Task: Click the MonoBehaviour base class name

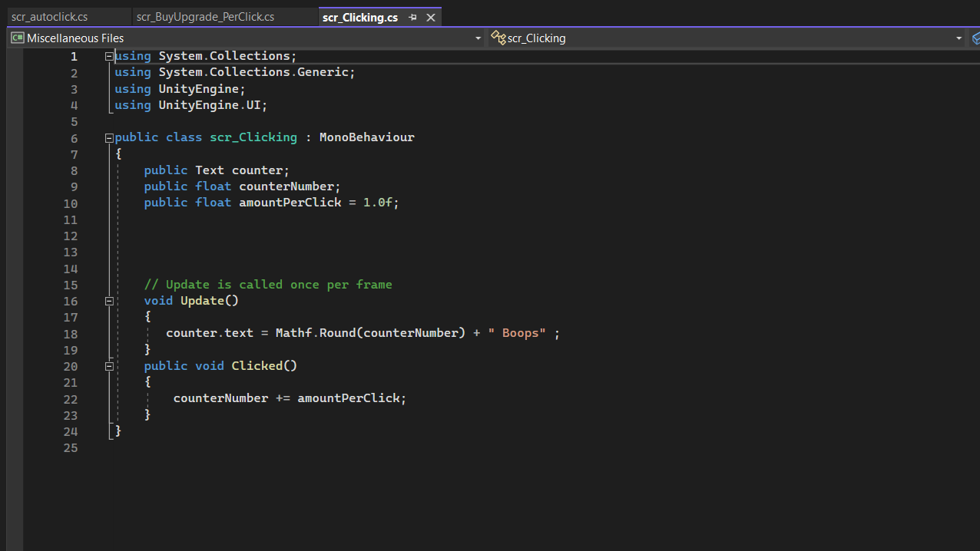Action: [x=366, y=137]
